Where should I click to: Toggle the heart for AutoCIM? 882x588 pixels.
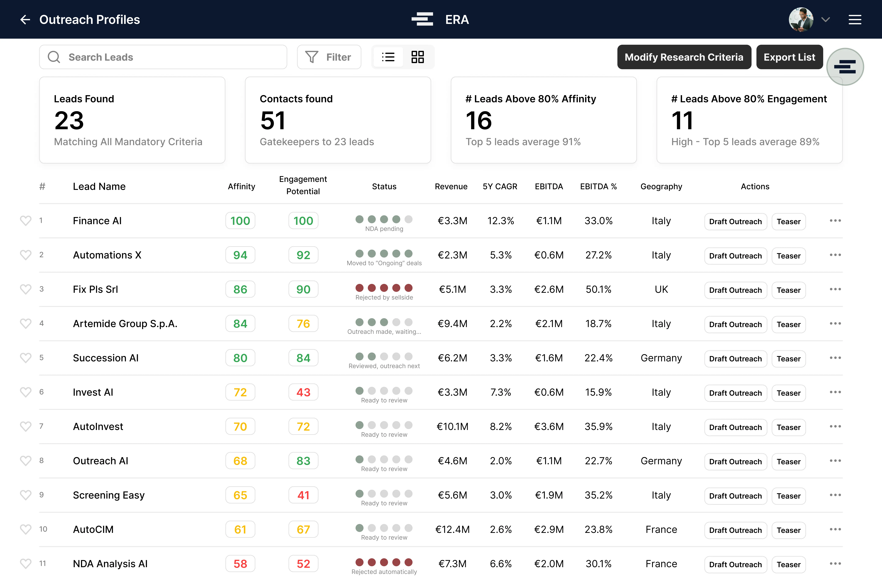[x=26, y=529]
